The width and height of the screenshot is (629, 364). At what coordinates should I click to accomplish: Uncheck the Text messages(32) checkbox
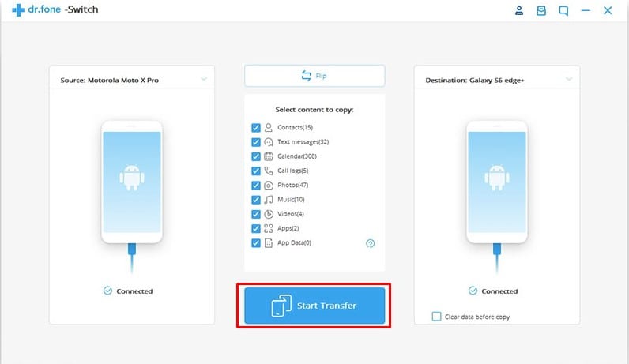point(255,142)
